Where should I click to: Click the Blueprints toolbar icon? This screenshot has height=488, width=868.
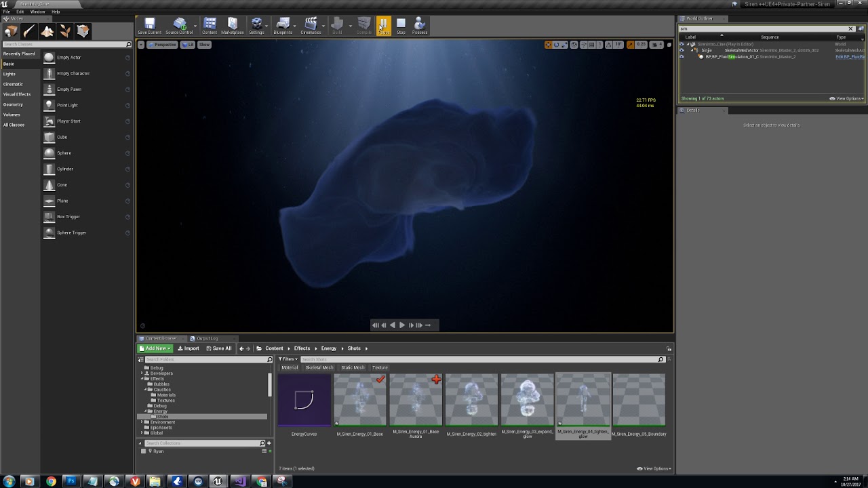coord(283,26)
